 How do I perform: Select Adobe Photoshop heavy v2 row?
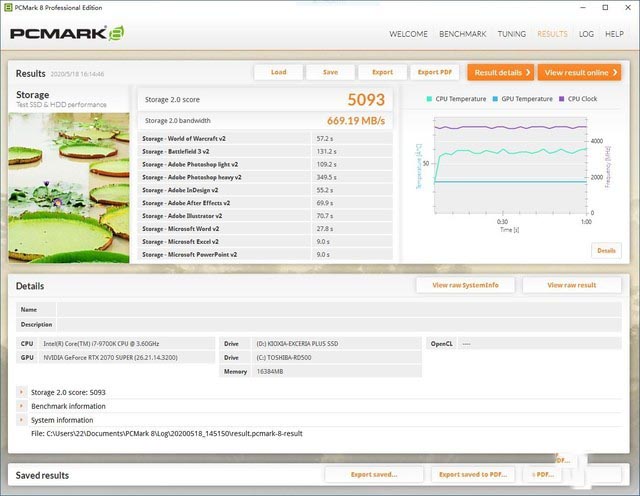[x=265, y=177]
